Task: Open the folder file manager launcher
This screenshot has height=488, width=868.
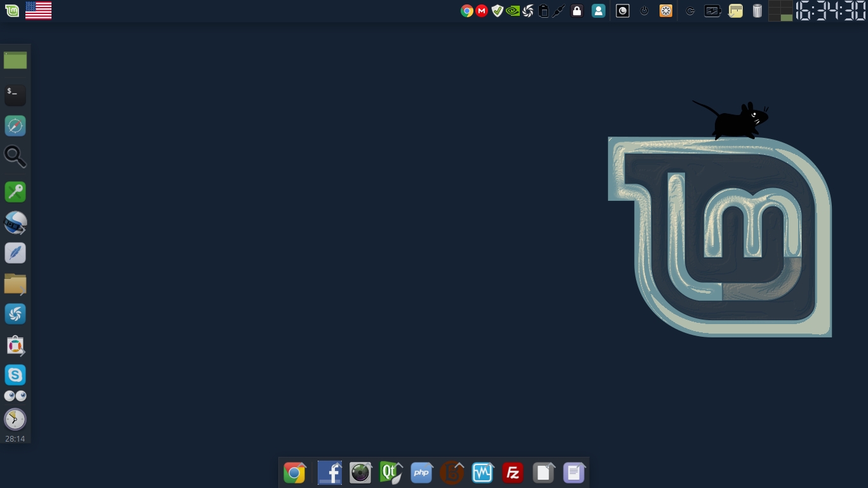Action: [15, 284]
